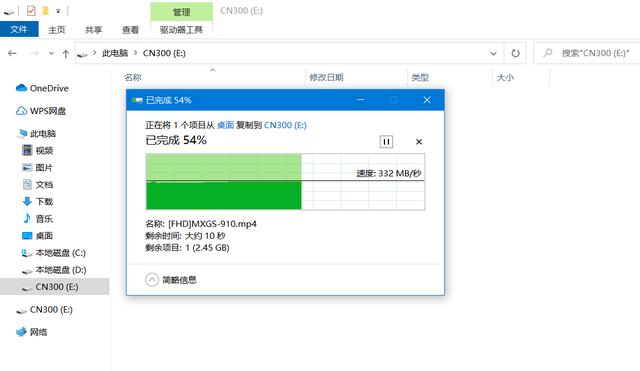This screenshot has width=640, height=371.
Task: Open the 下载 folder in the sidebar
Action: pyautogui.click(x=44, y=202)
